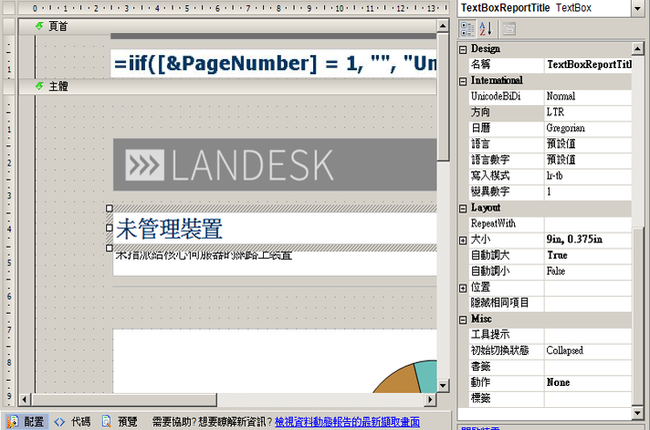Viewport: 650px width, 430px height.
Task: Edit the 名稱 value TextBoxReportTitle
Action: (x=588, y=65)
